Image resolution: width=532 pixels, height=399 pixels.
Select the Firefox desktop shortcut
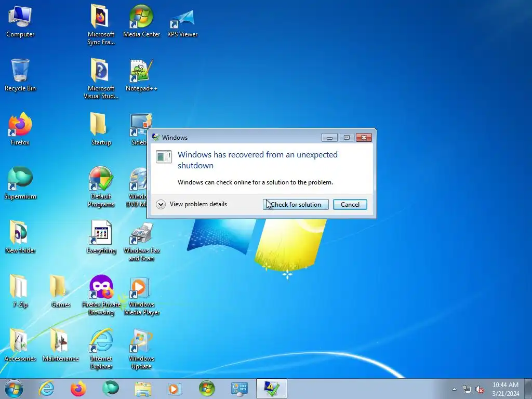[20, 129]
